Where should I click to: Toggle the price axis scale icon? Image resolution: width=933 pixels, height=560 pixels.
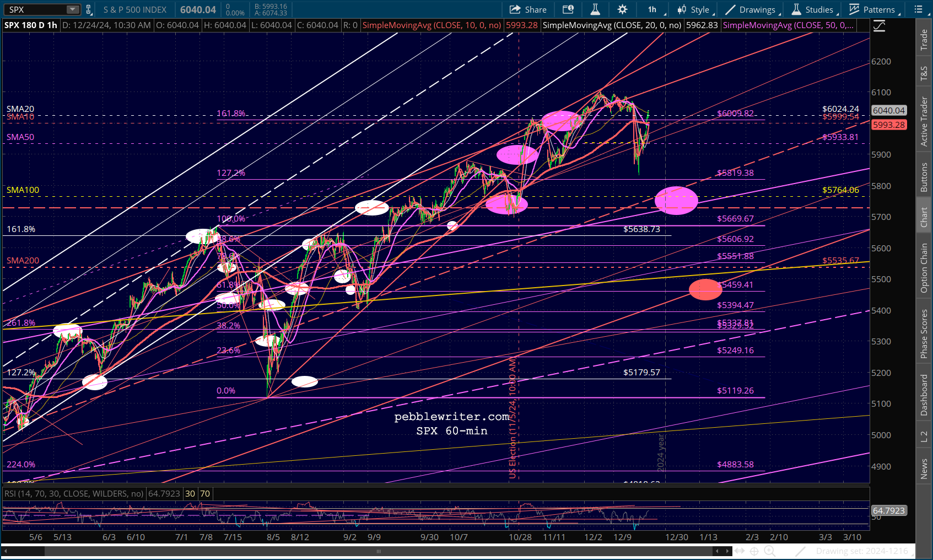coord(879,26)
